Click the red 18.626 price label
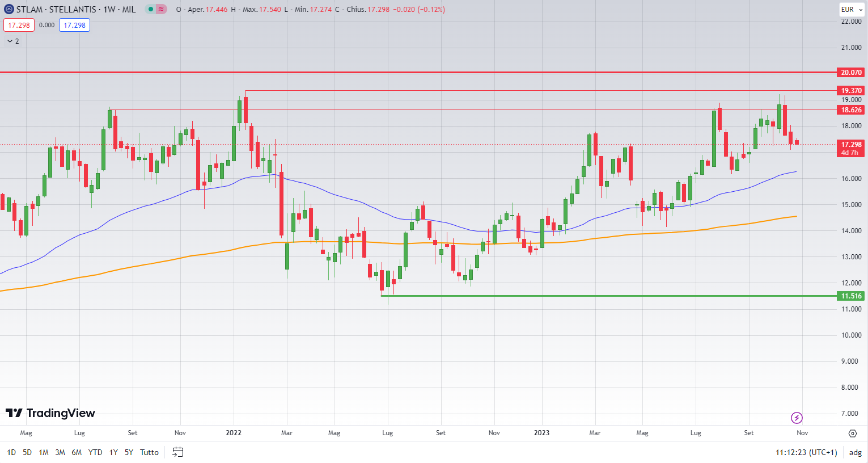The image size is (868, 463). [x=851, y=110]
